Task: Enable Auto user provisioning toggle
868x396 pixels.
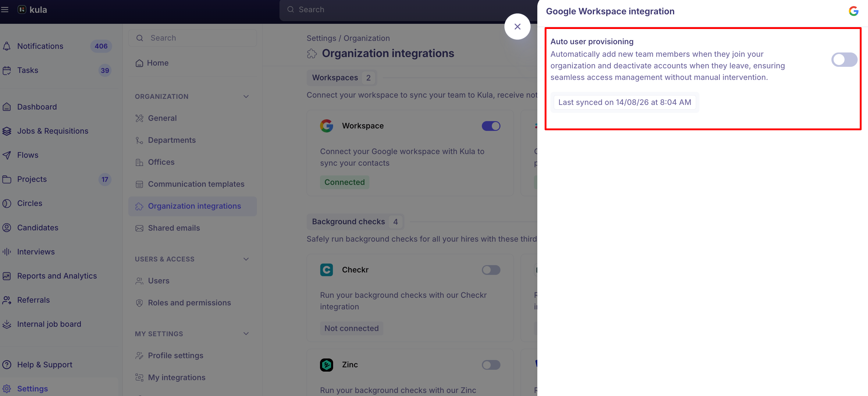Action: tap(844, 60)
